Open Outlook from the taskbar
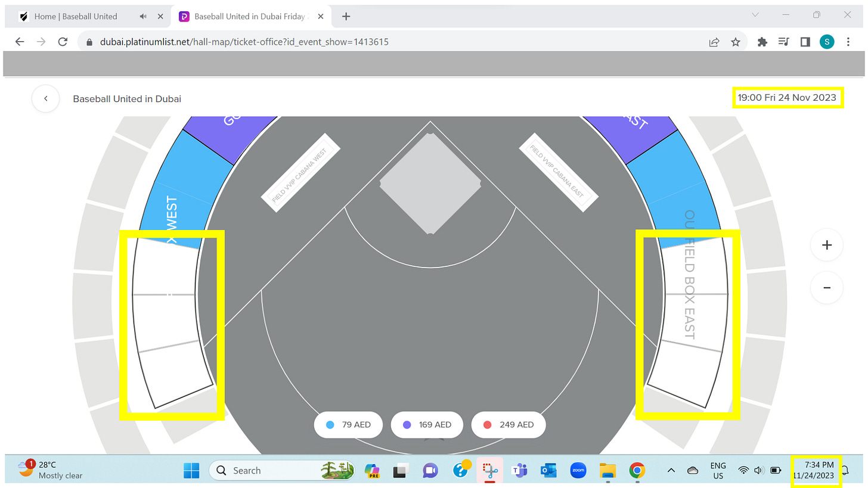The image size is (868, 488). click(548, 471)
